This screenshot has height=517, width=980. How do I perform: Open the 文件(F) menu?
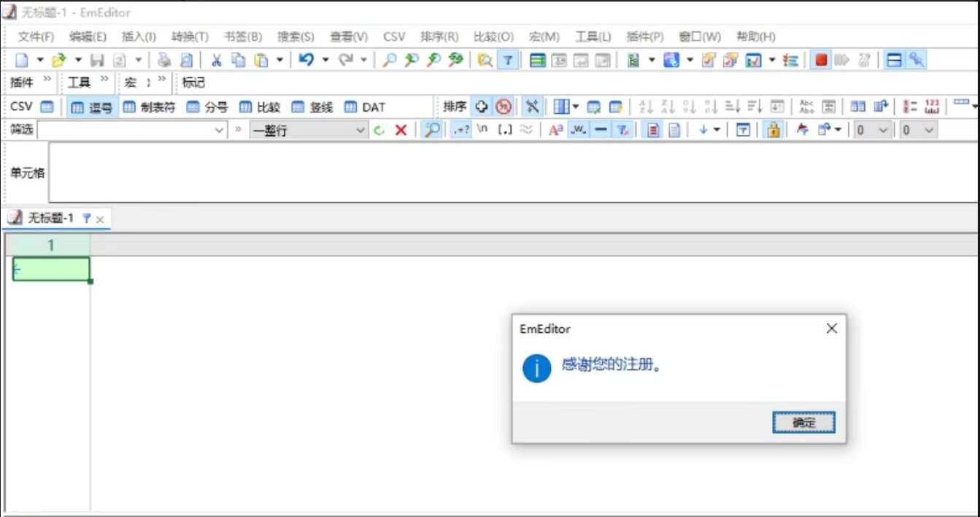click(36, 37)
